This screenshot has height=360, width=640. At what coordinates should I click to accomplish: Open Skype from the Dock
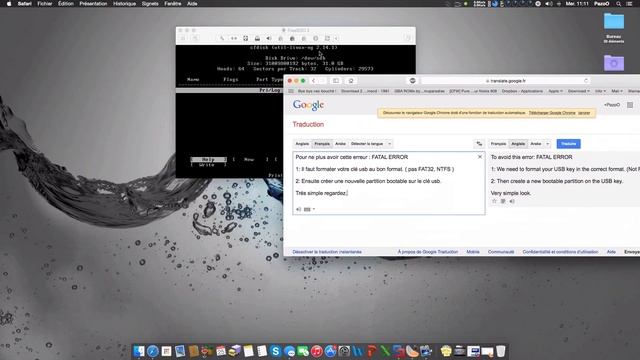pos(276,351)
